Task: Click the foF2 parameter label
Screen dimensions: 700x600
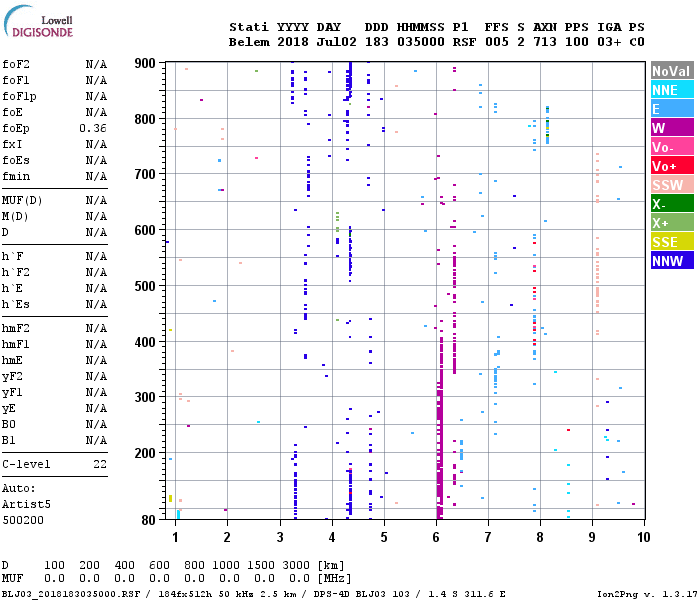Action: click(x=16, y=64)
